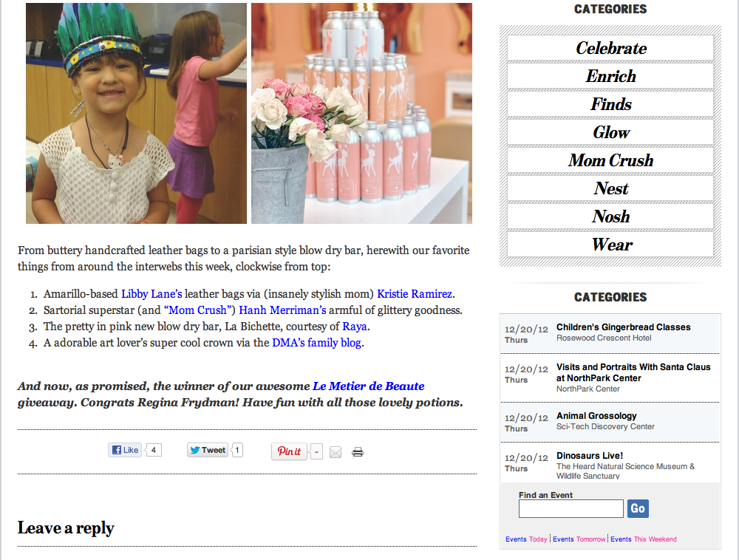739x560 pixels.
Task: Open the Wear category
Action: tap(610, 245)
